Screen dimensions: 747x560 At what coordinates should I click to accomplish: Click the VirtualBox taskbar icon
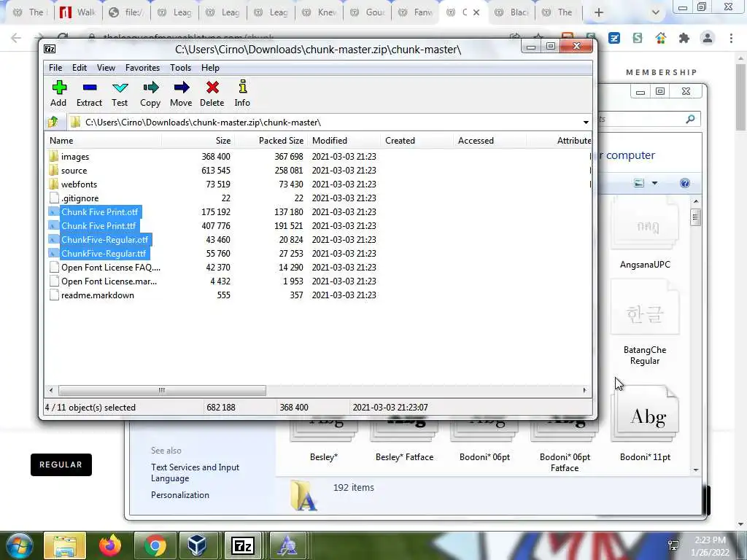[x=197, y=545]
